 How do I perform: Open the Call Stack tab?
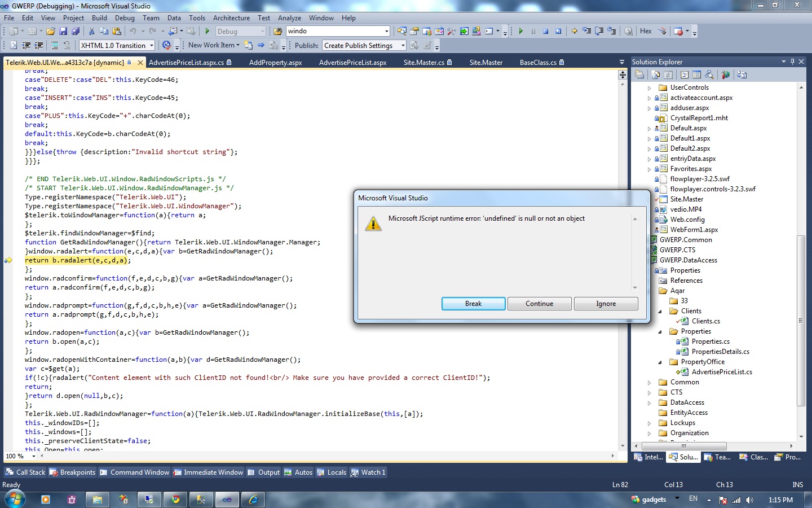(x=25, y=472)
